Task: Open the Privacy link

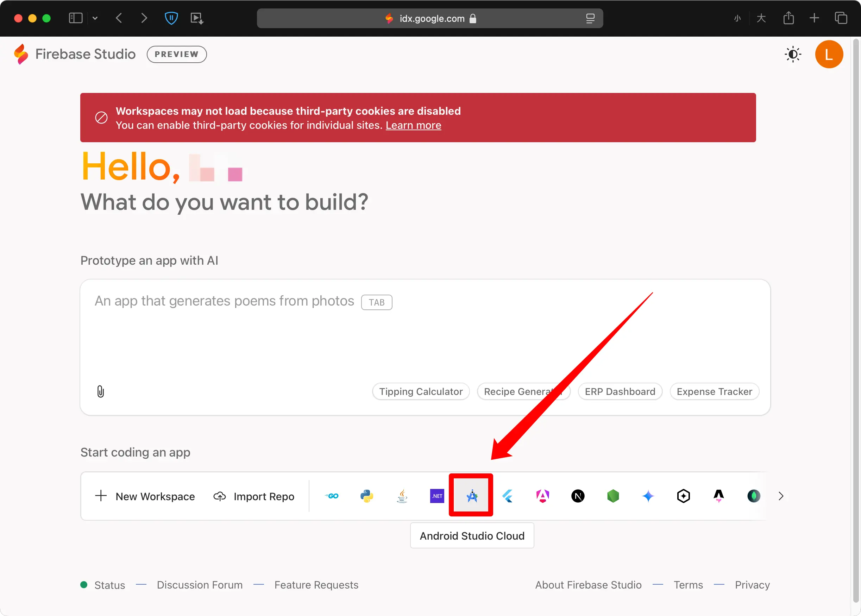Action: coord(752,585)
